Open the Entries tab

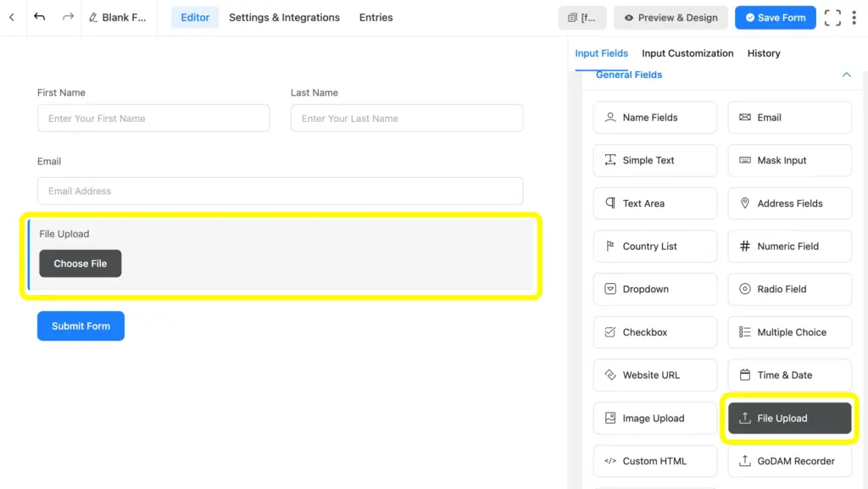point(376,17)
